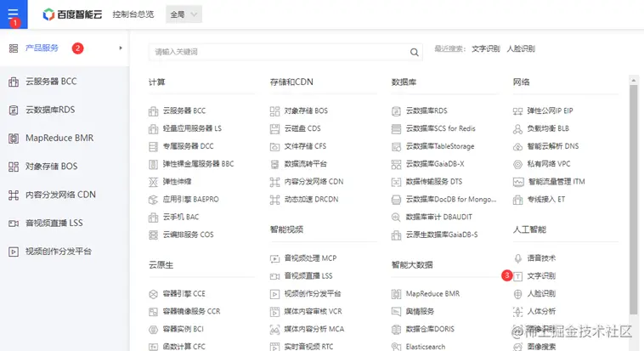This screenshot has height=351, width=644.
Task: Click the vertical scrollbar of the product list
Action: point(633,200)
